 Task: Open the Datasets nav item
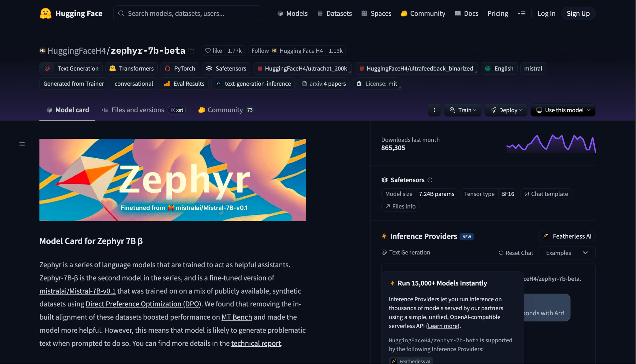pos(335,13)
